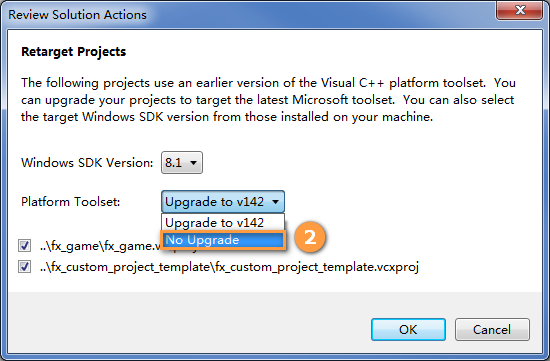Click the 'Windows SDK Version:' label
The height and width of the screenshot is (361, 550).
click(x=87, y=163)
